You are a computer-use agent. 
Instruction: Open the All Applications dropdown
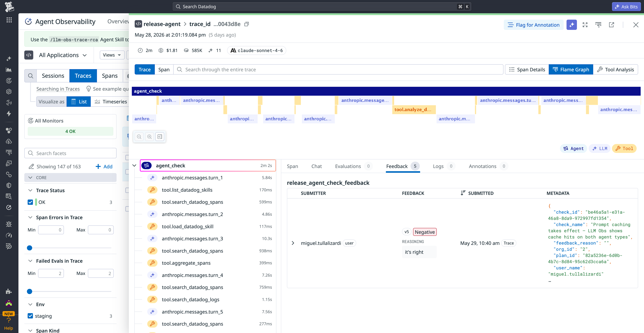pos(63,55)
